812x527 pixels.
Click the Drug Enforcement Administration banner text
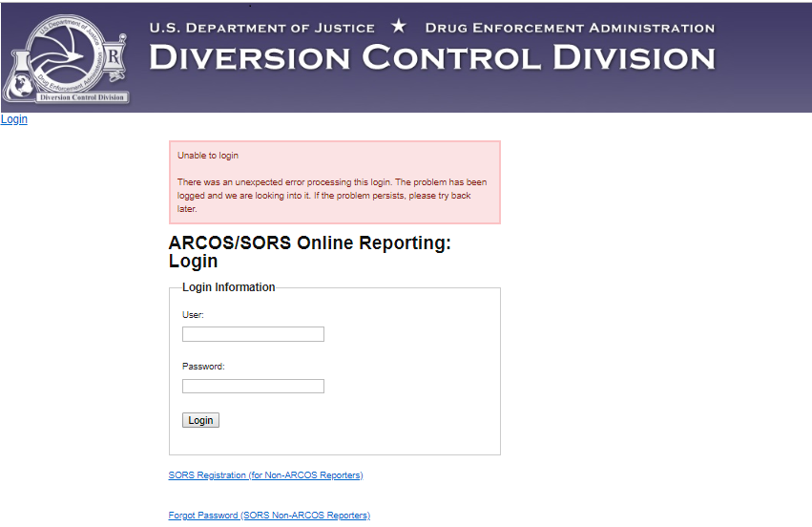pos(570,28)
